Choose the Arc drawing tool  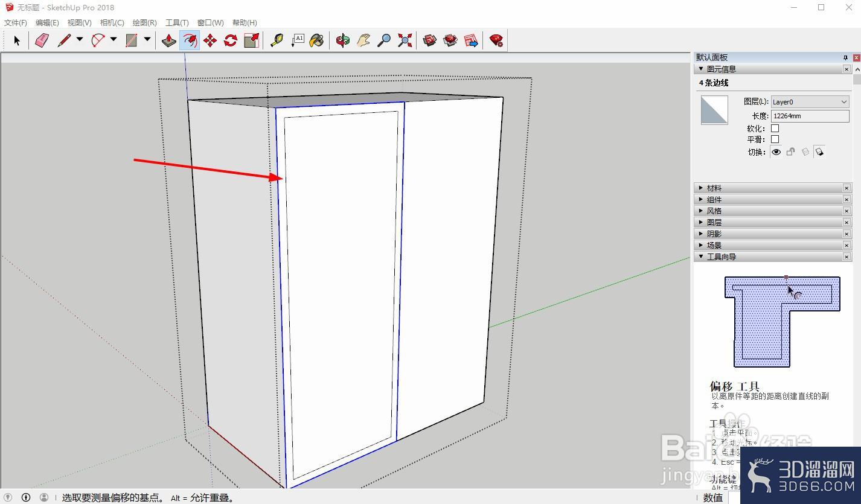coord(98,40)
